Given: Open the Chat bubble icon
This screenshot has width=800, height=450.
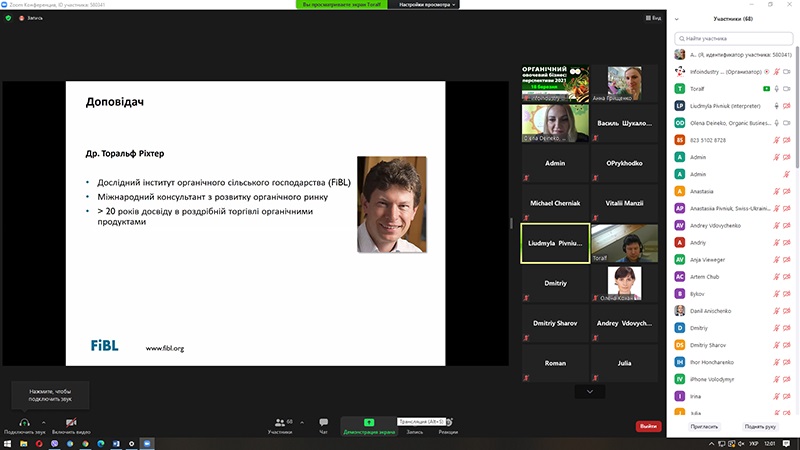Looking at the screenshot, I should pos(323,422).
